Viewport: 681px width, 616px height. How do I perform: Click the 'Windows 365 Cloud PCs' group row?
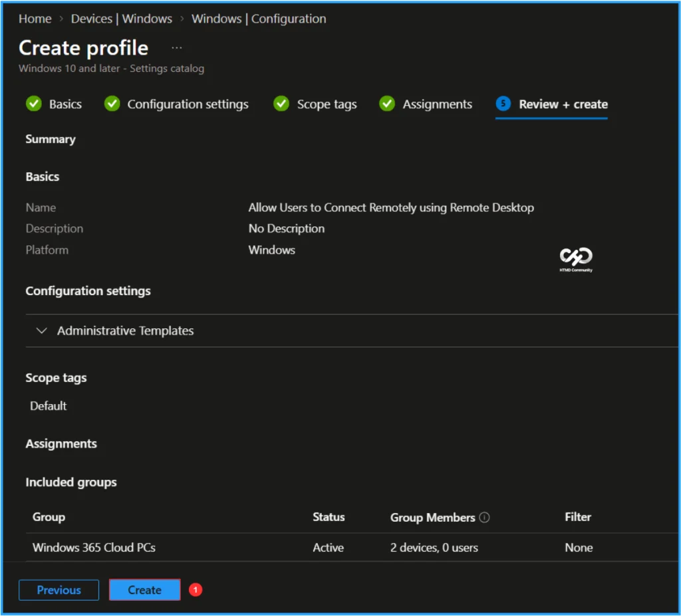point(352,548)
